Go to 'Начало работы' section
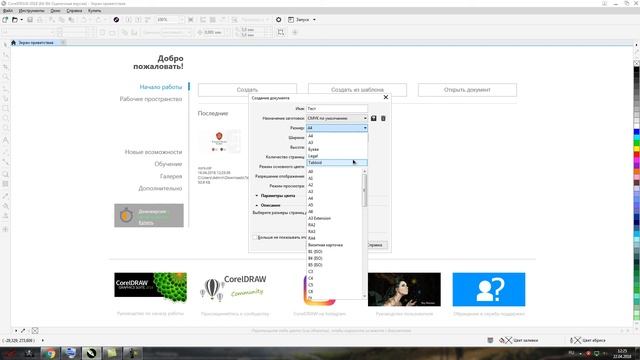This screenshot has height=360, width=640. click(x=161, y=87)
